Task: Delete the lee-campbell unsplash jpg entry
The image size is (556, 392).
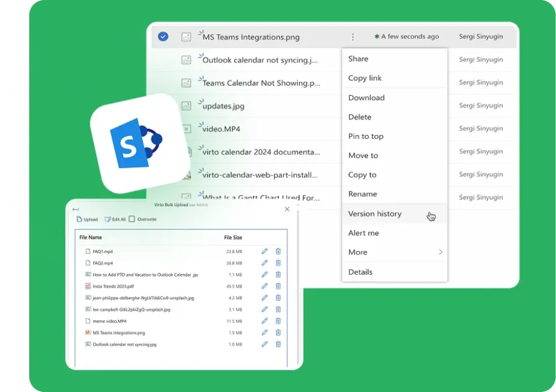Action: point(279,309)
